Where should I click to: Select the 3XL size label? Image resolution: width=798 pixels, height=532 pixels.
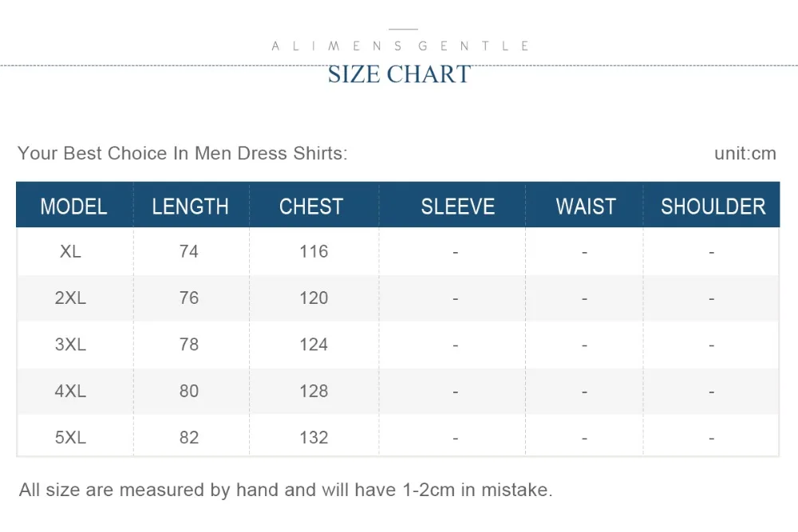tap(70, 345)
